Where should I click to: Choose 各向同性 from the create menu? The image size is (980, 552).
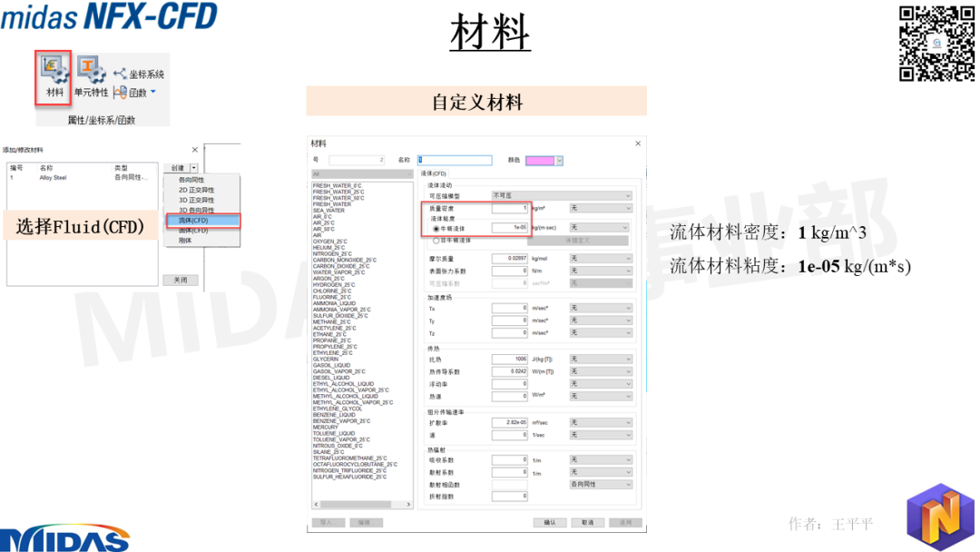(x=191, y=180)
